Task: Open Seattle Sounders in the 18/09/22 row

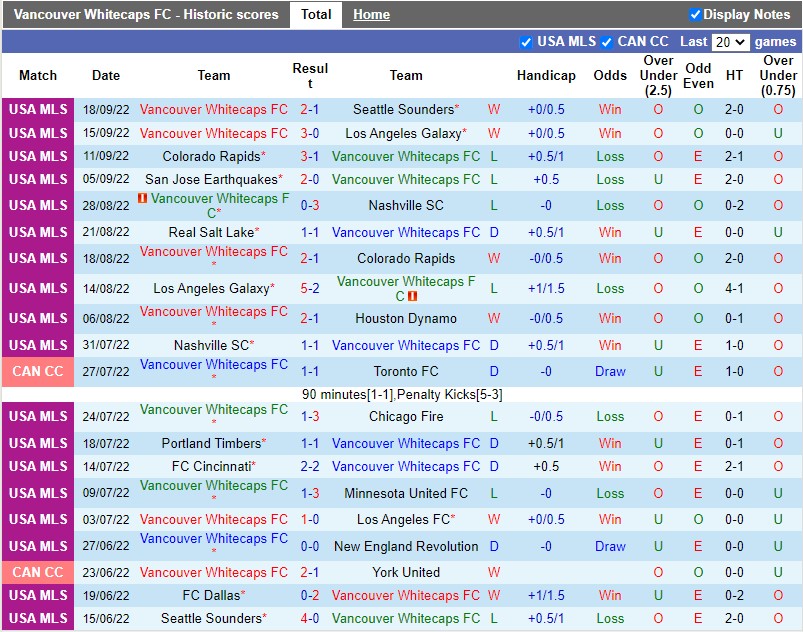Action: [404, 110]
